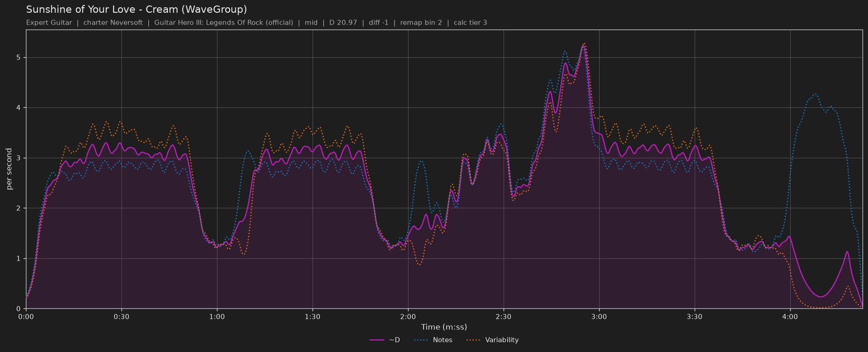Click the "Expert Guitar" subtitle text

(49, 23)
